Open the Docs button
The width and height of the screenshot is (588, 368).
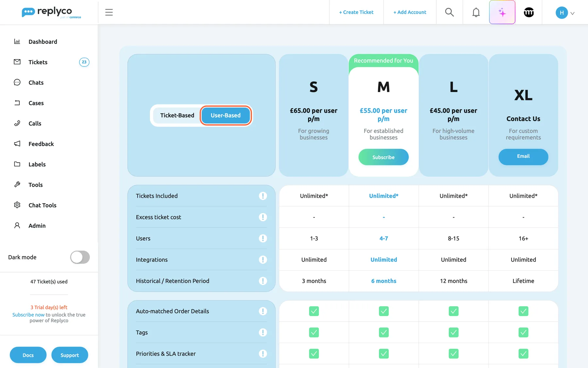click(28, 355)
